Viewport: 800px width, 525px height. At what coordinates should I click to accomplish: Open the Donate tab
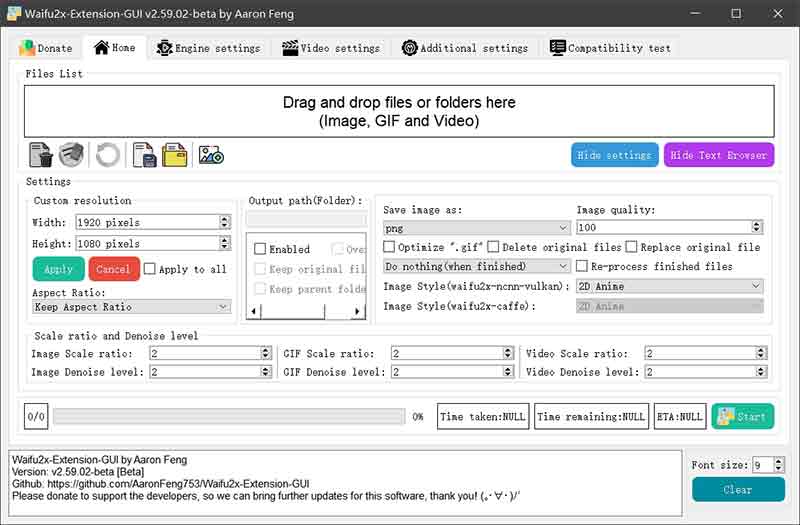coord(45,48)
